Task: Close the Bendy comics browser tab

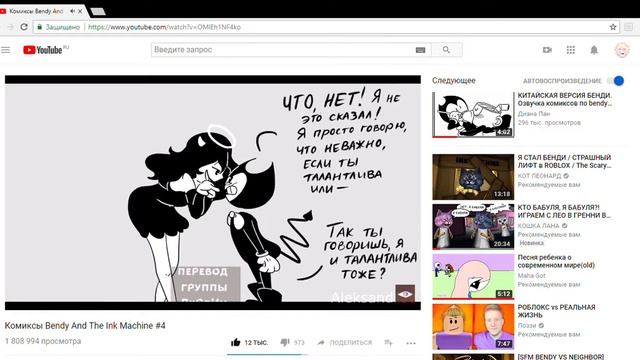Action: [x=80, y=11]
